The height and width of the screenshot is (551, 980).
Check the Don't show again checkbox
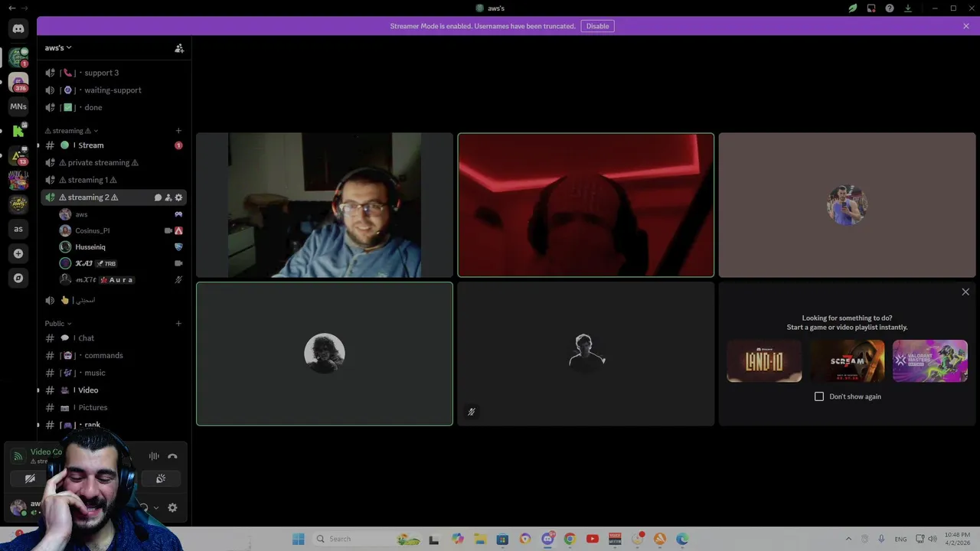[819, 396]
